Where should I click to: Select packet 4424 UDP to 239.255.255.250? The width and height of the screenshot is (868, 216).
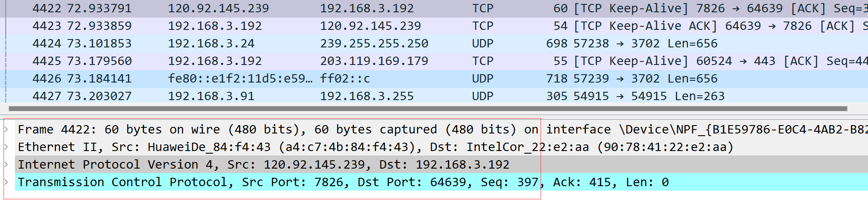pyautogui.click(x=434, y=43)
